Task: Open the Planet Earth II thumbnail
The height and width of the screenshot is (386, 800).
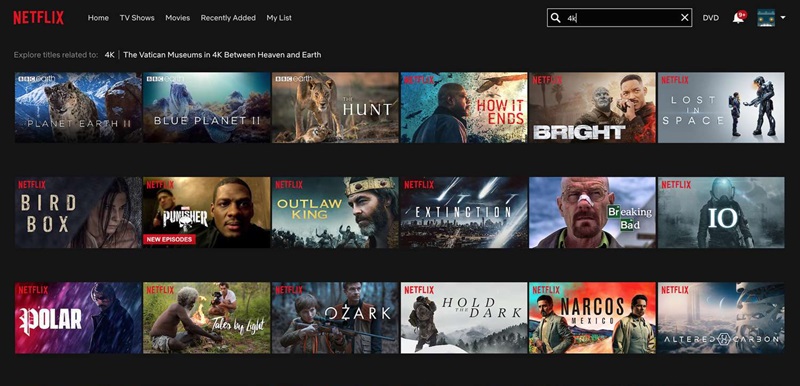Action: click(x=78, y=107)
